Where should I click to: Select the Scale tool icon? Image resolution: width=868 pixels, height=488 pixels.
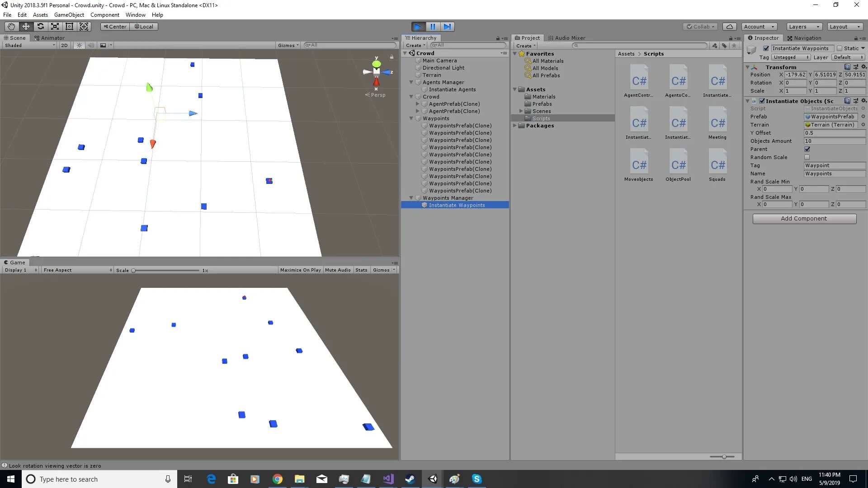55,27
